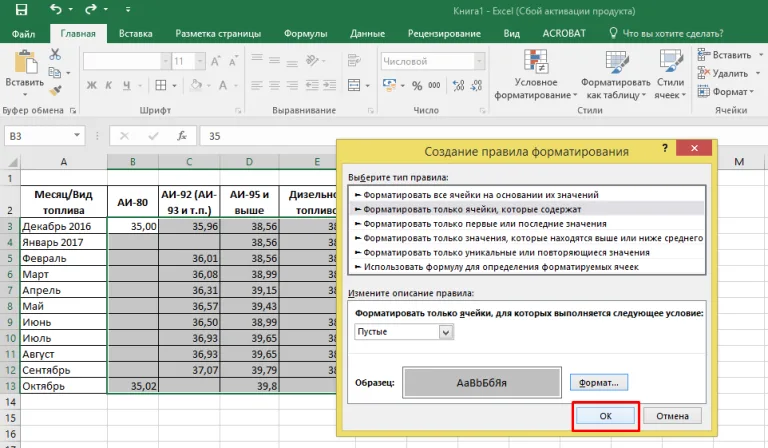Select rule 'Форматировать только уникальные или повторяющиеся значения'
This screenshot has height=448, width=768.
[527, 253]
